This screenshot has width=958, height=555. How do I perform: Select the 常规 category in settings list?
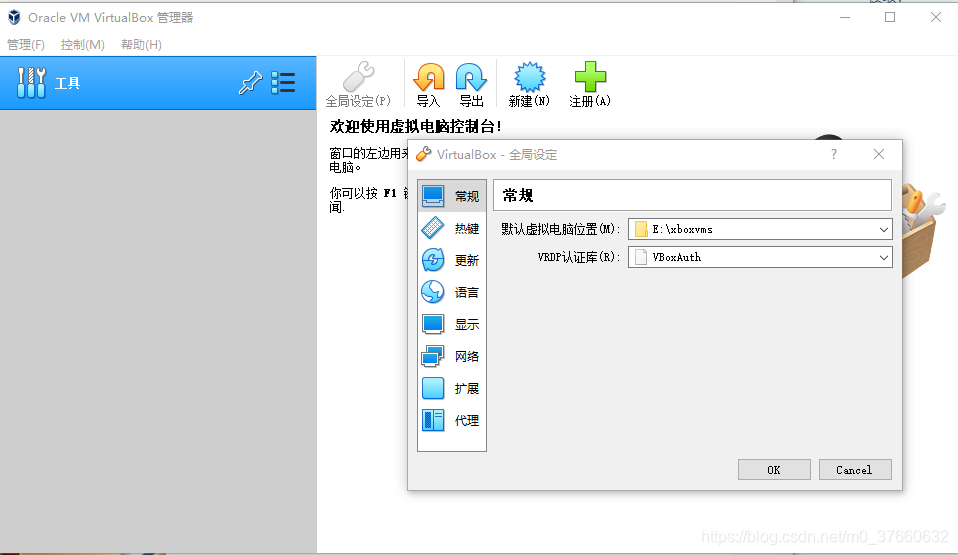(x=452, y=196)
